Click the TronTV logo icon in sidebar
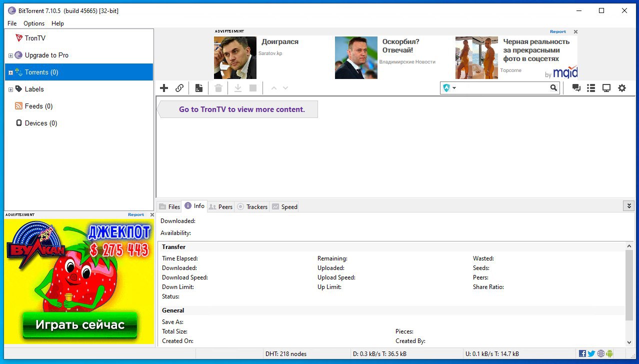 click(19, 38)
